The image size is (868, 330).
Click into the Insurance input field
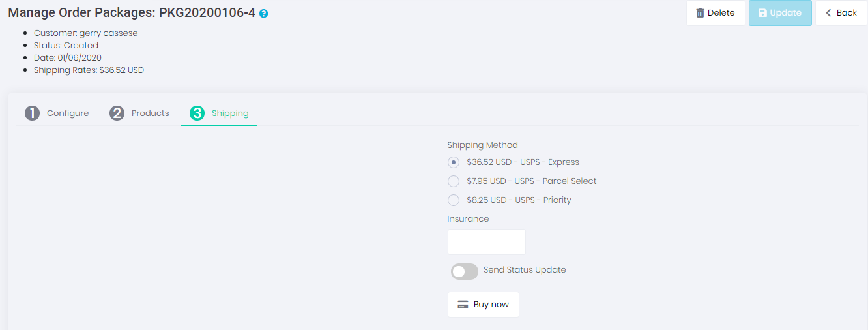(486, 242)
